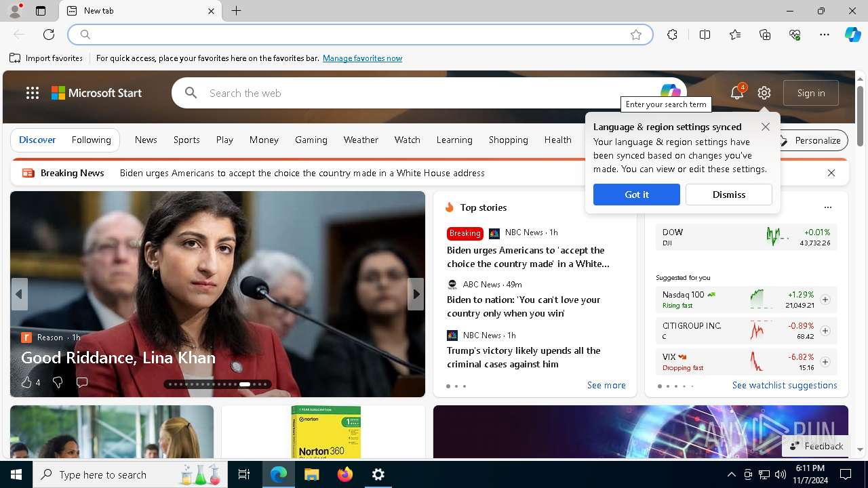Open tab actions menu icon

click(41, 11)
